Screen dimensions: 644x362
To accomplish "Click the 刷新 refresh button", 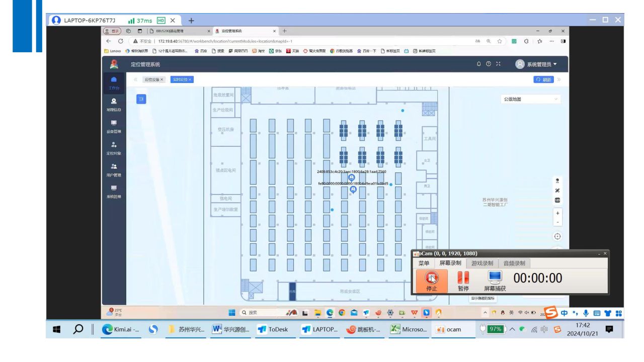I will (x=543, y=79).
